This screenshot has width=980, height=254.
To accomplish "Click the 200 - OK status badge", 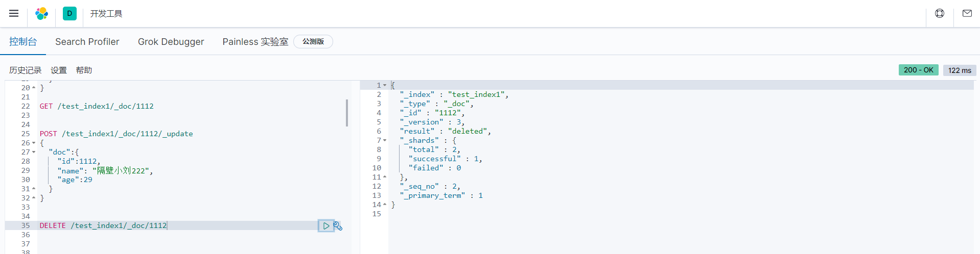I will click(x=918, y=70).
